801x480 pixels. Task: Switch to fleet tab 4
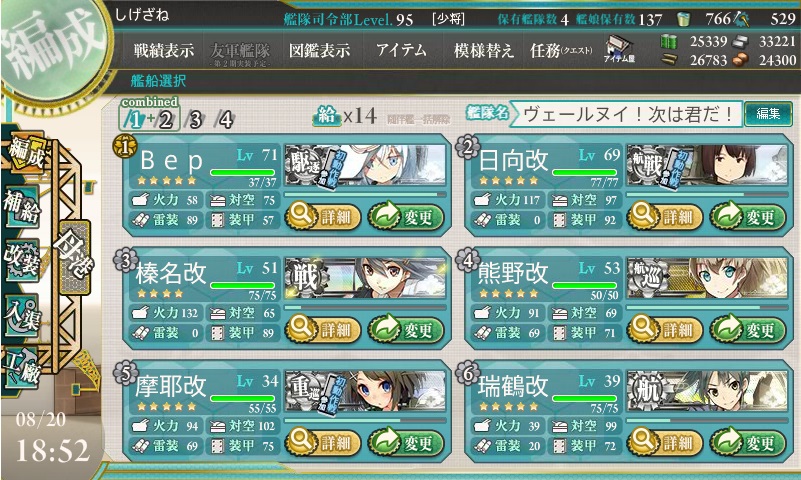pyautogui.click(x=225, y=120)
